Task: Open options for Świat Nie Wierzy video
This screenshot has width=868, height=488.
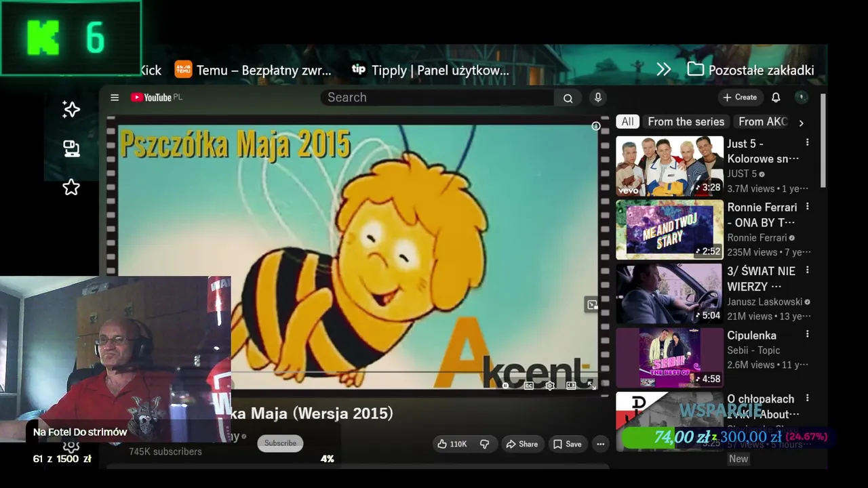Action: coord(807,270)
